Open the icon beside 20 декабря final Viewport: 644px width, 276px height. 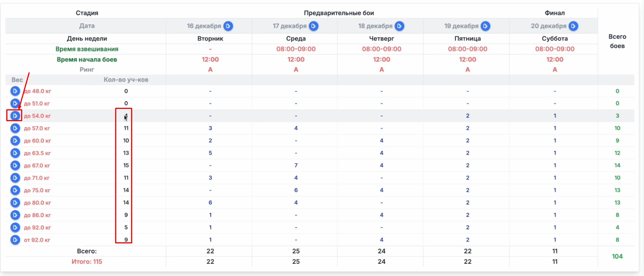tap(573, 26)
